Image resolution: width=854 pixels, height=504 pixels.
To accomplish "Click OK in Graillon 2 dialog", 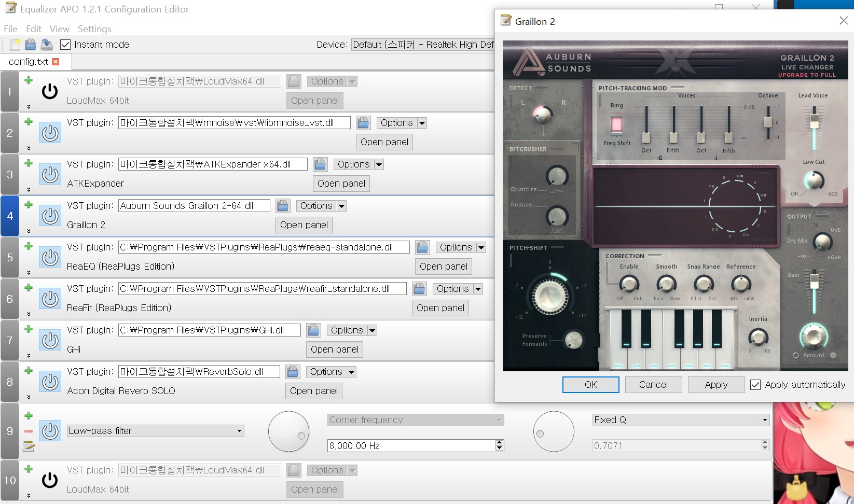I will click(x=591, y=385).
